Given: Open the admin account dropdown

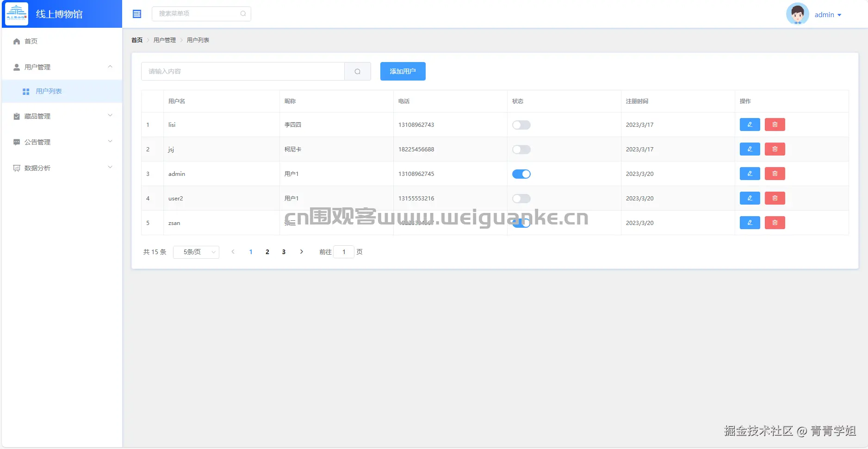Looking at the screenshot, I should tap(828, 14).
